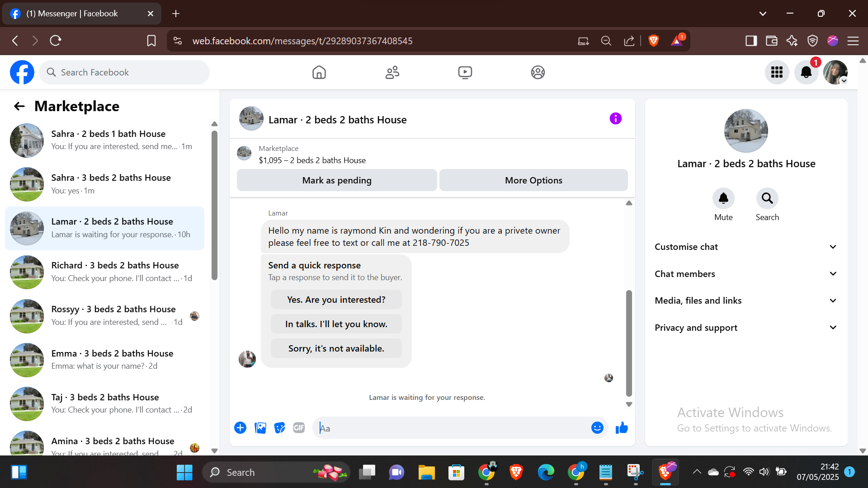868x488 pixels.
Task: Expand Media, files and links
Action: [x=745, y=300]
